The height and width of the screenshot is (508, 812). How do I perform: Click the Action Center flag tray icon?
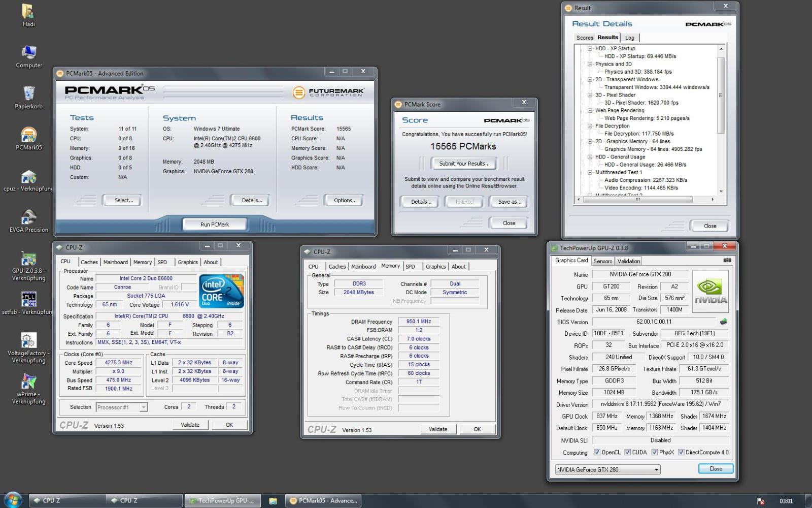pyautogui.click(x=761, y=501)
